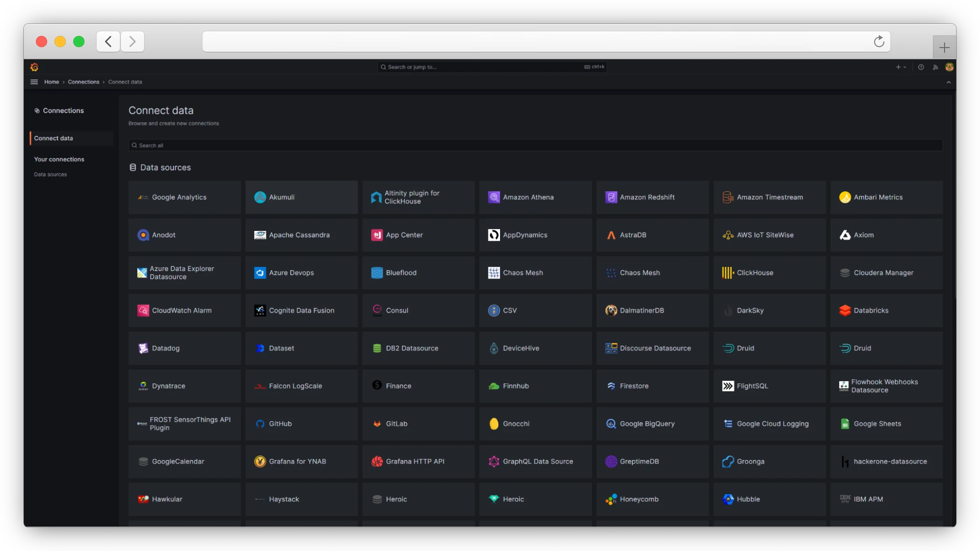Open the hamburger navigation menu
This screenshot has width=980, height=551.
point(34,82)
